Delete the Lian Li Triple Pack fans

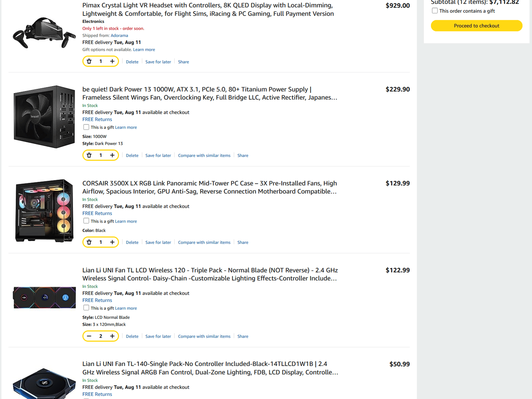tap(132, 336)
